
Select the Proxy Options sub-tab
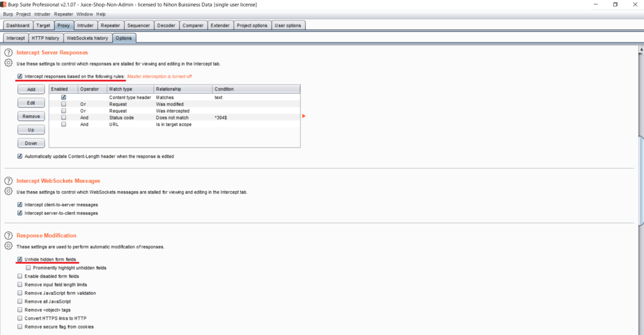click(123, 38)
